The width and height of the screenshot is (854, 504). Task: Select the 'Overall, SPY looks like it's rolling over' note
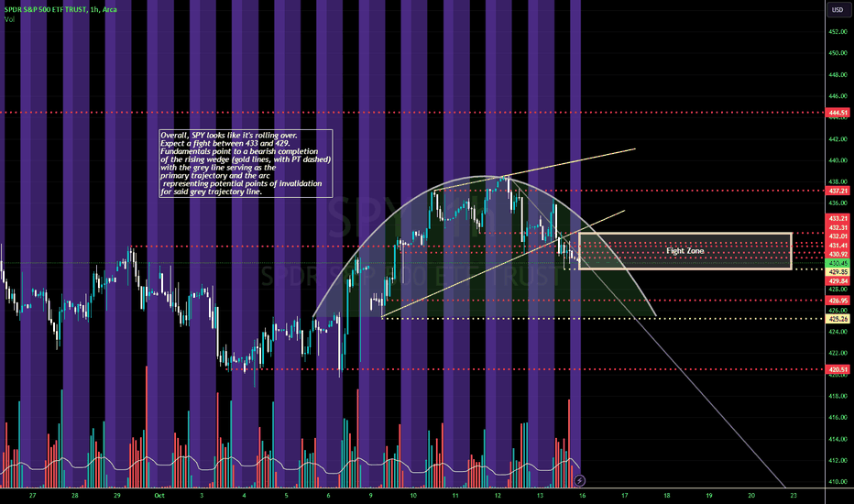pos(246,163)
